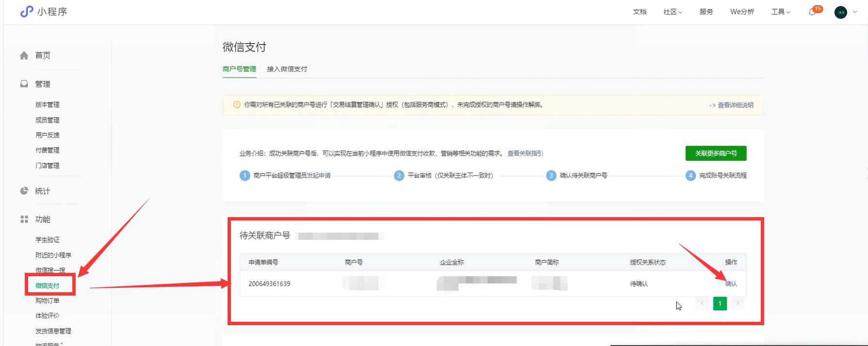Image resolution: width=868 pixels, height=346 pixels.
Task: Go to previous page arrow in pagination
Action: [702, 303]
